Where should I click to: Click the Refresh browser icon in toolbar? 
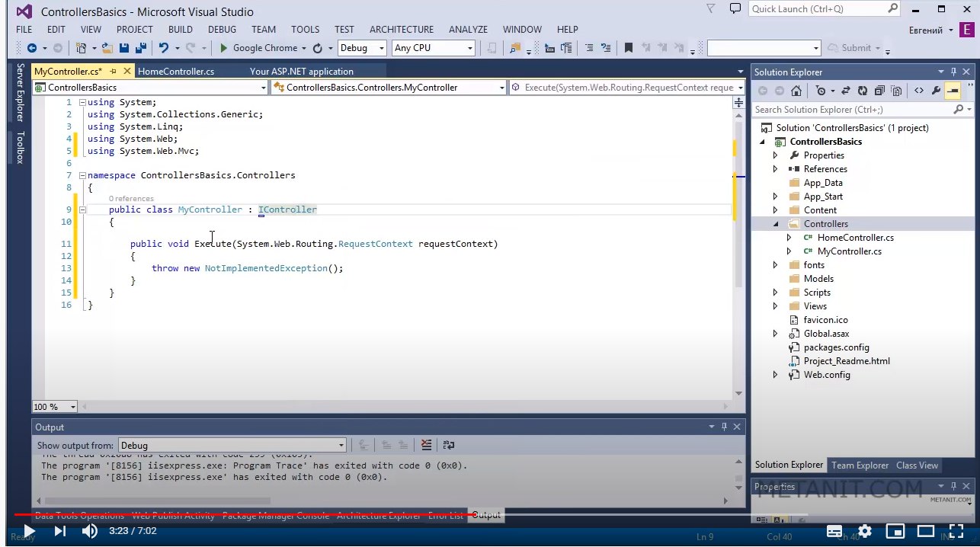click(x=317, y=48)
